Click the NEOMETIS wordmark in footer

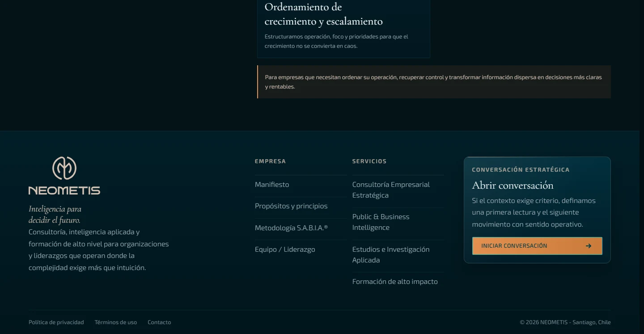pos(64,191)
